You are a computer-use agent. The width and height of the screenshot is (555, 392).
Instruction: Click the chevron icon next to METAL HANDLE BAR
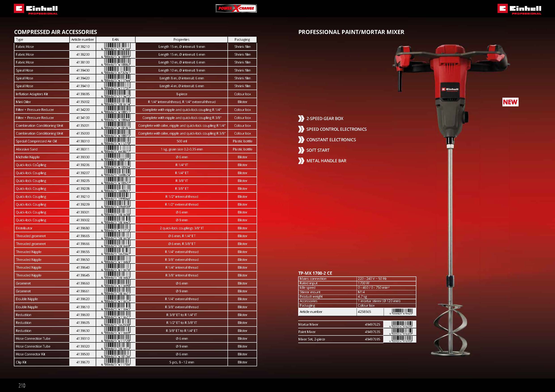click(301, 161)
